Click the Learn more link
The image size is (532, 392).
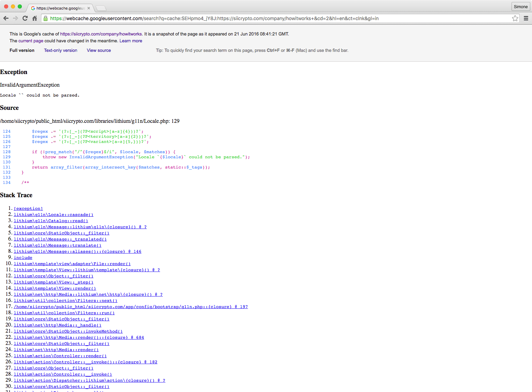131,41
